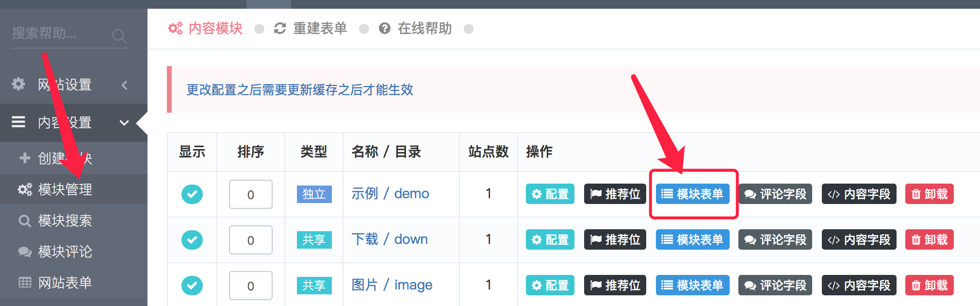Screen dimensions: 980x306
Task: Click the 共享 type label in down row
Action: pyautogui.click(x=314, y=239)
